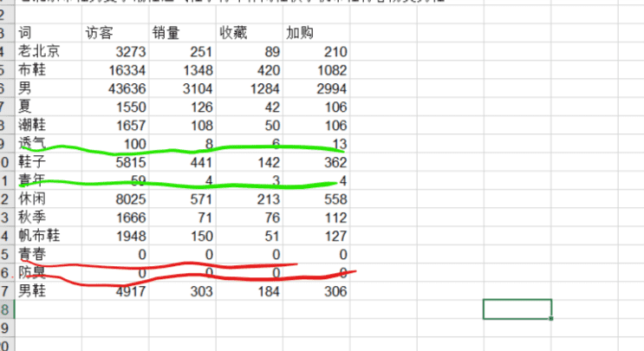Click the 558 cell
The image size is (644, 351).
pyautogui.click(x=316, y=199)
